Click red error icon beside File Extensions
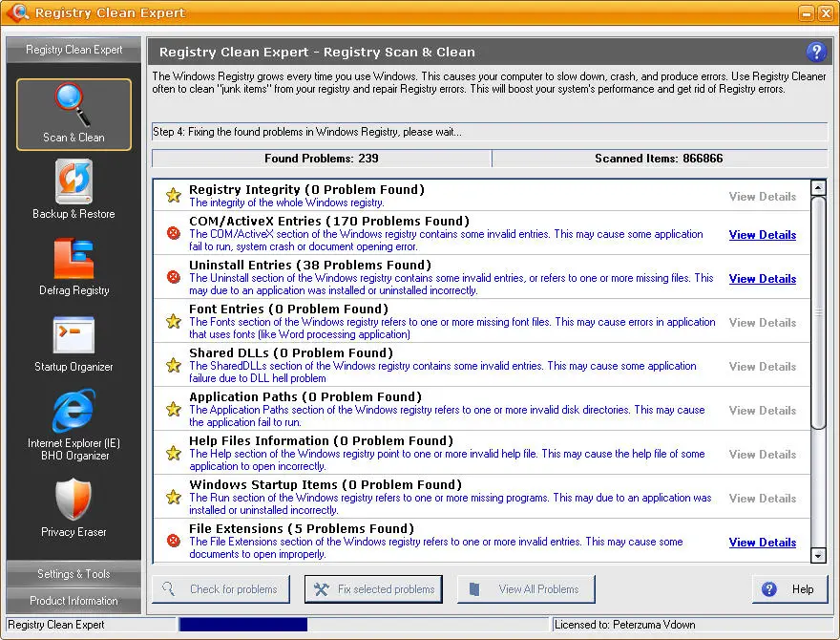840x640 pixels. click(173, 541)
